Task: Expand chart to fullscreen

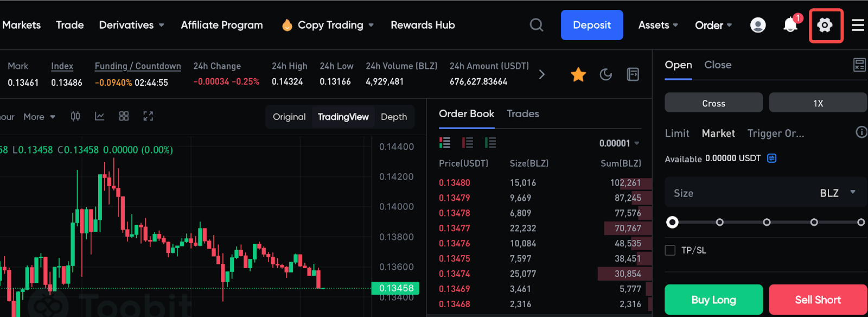Action: click(148, 116)
